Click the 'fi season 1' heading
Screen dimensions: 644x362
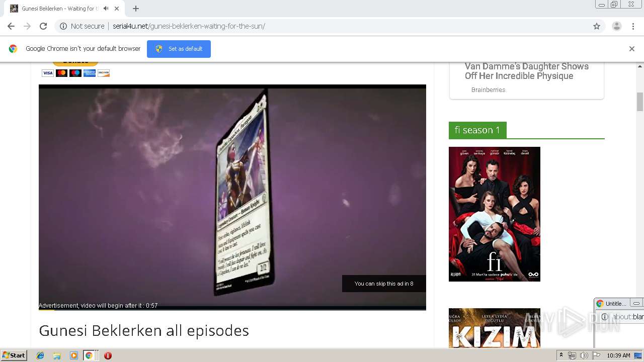pos(477,130)
